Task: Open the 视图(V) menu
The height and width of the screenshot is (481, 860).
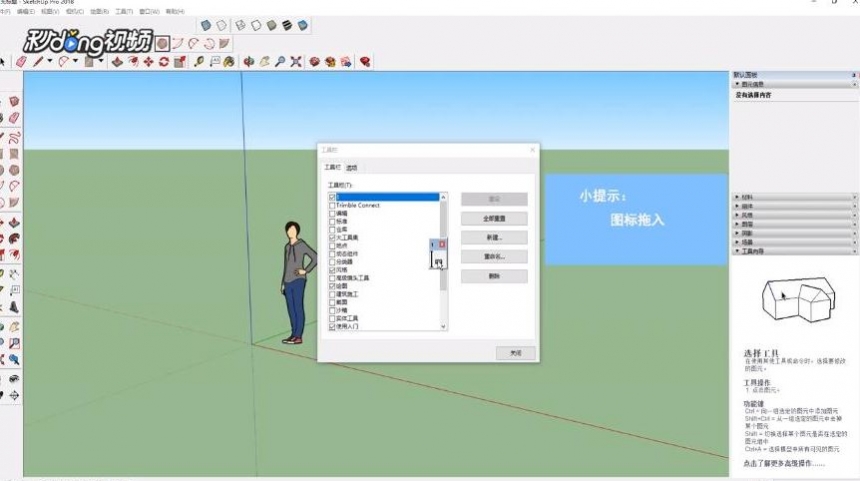Action: [x=50, y=11]
